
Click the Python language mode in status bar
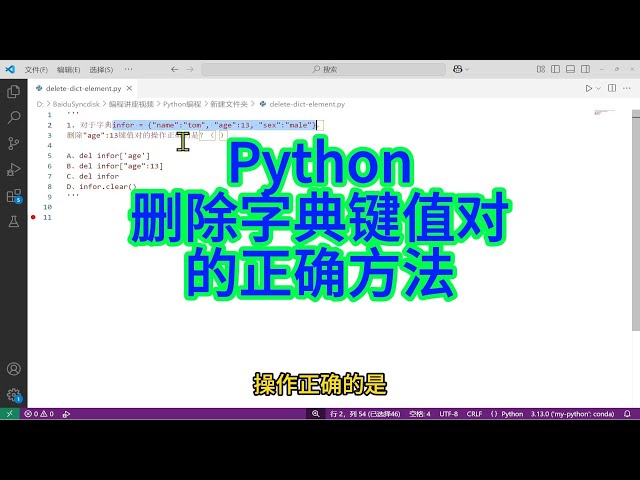coord(512,414)
